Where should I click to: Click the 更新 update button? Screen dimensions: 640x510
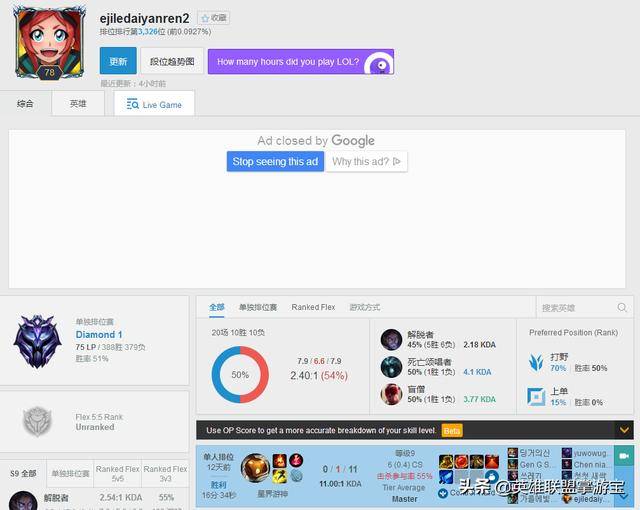118,61
